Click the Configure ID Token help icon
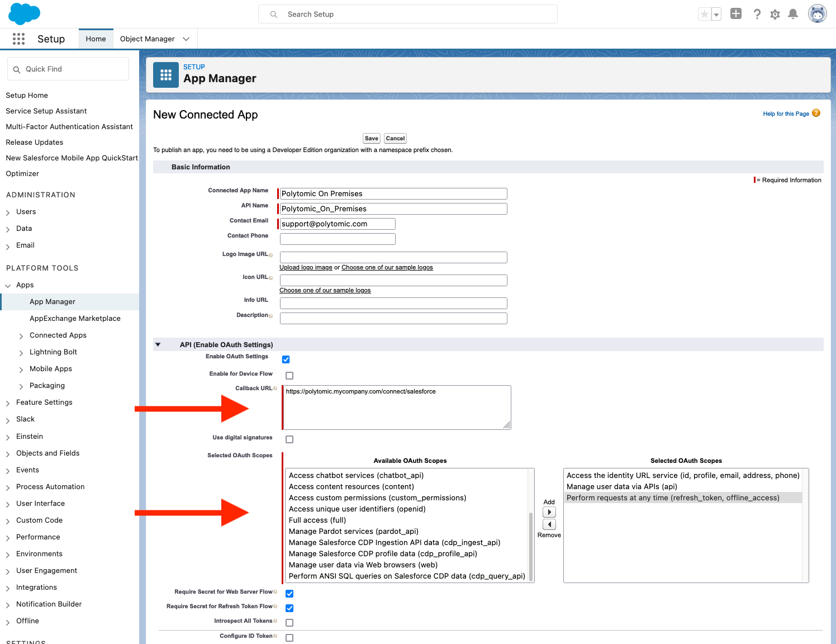 pos(275,636)
